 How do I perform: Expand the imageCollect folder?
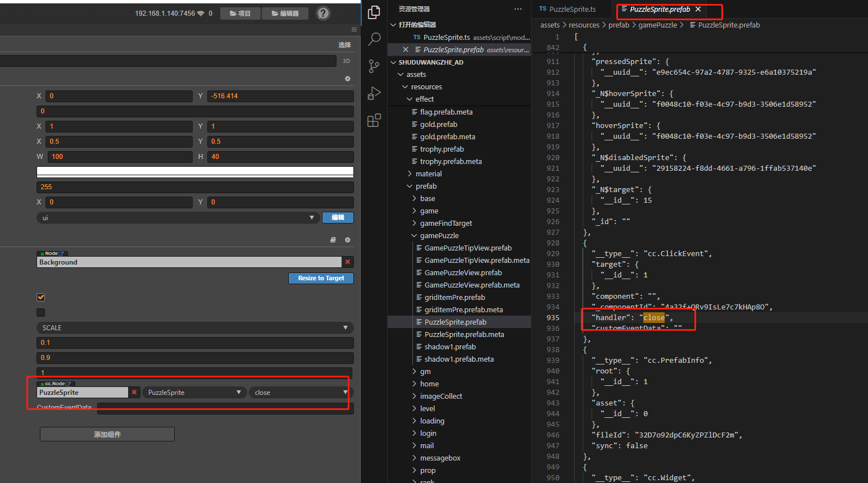(414, 396)
